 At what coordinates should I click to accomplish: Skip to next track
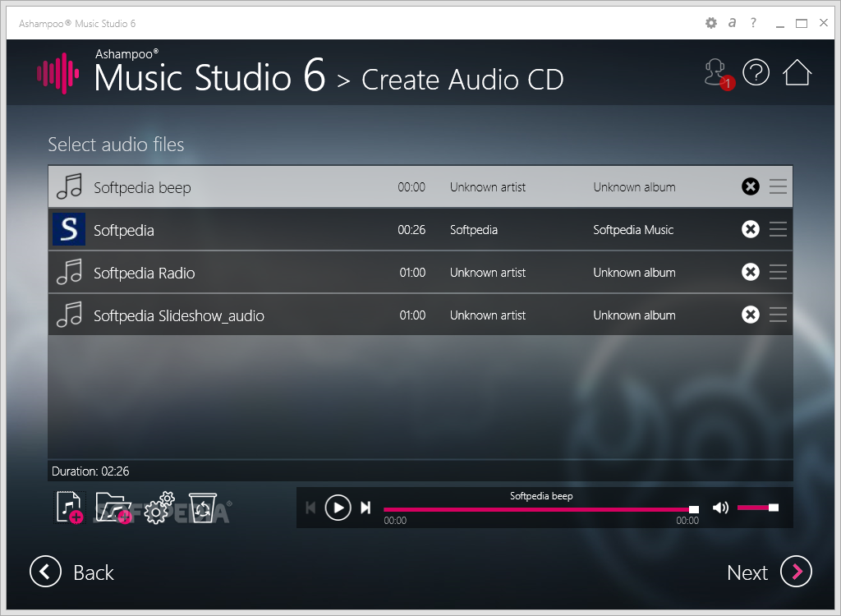click(x=365, y=508)
